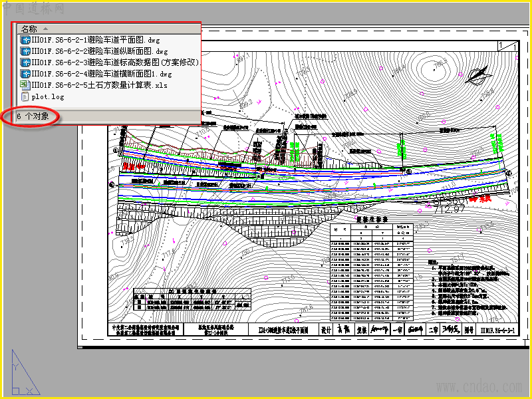
Task: Click the drawing number III01F.S6-6-3-1 title cell
Action: click(497, 330)
